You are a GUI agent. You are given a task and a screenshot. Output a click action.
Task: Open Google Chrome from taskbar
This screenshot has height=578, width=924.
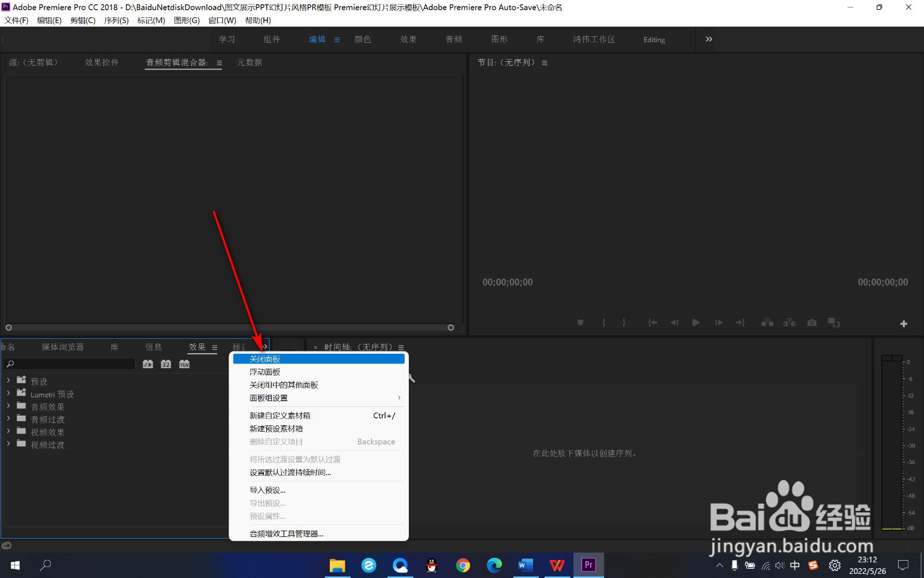pyautogui.click(x=463, y=565)
